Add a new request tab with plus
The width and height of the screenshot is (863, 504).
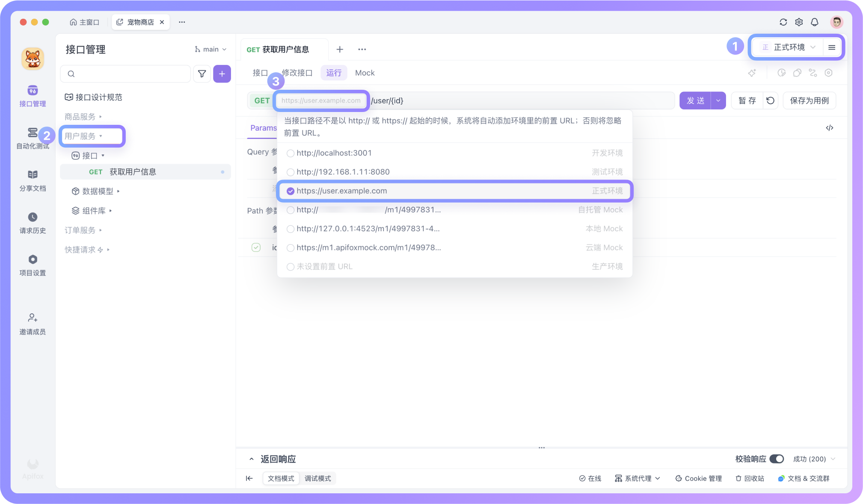tap(340, 49)
